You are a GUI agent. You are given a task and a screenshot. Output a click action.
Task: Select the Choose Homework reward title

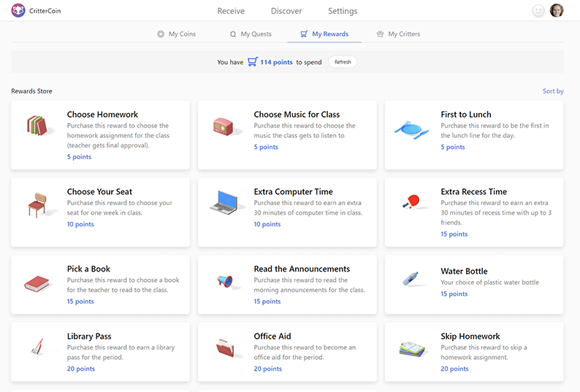(102, 115)
